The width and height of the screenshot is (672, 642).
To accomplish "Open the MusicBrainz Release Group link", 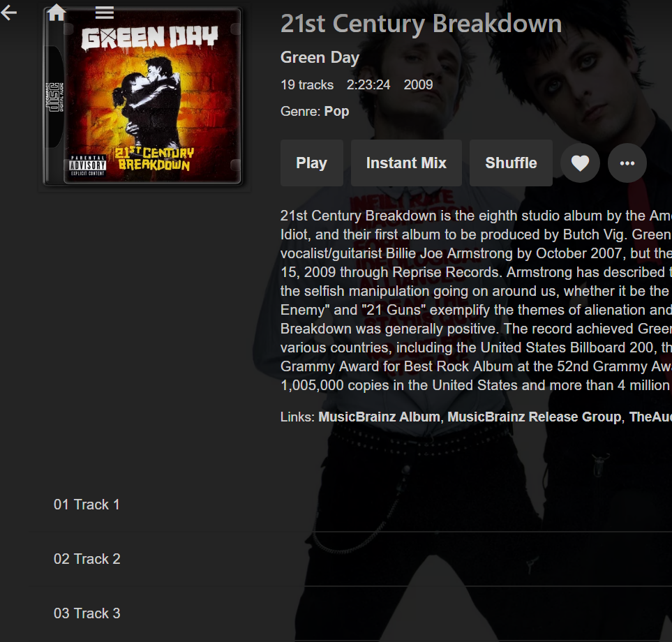I will click(x=535, y=417).
